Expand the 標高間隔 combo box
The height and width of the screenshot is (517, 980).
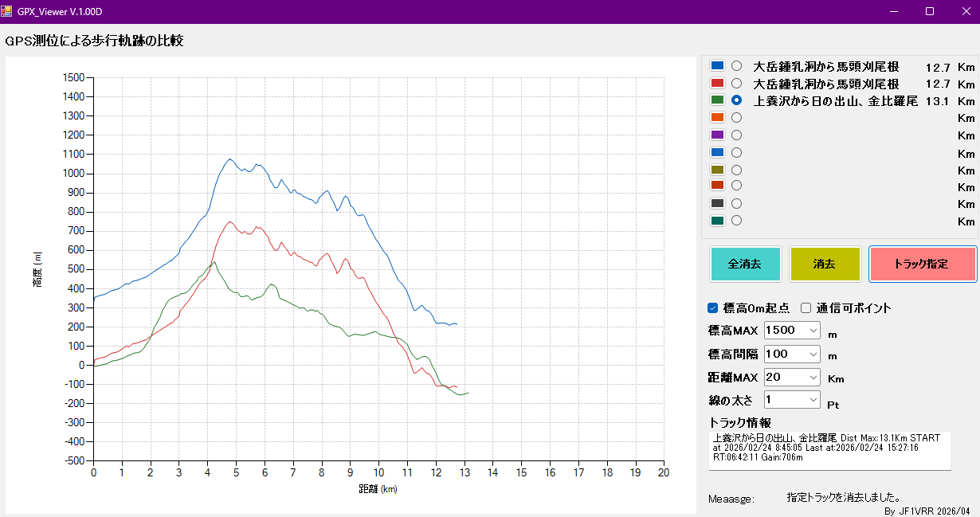coord(813,354)
